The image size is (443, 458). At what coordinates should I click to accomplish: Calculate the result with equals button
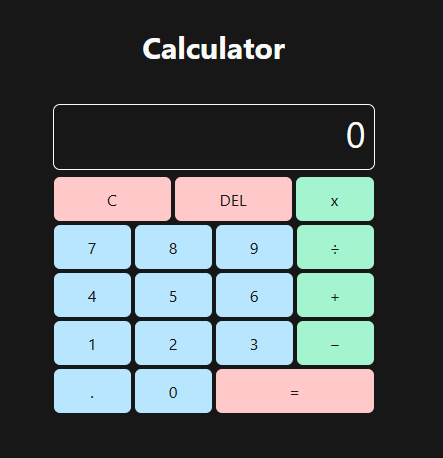(295, 391)
